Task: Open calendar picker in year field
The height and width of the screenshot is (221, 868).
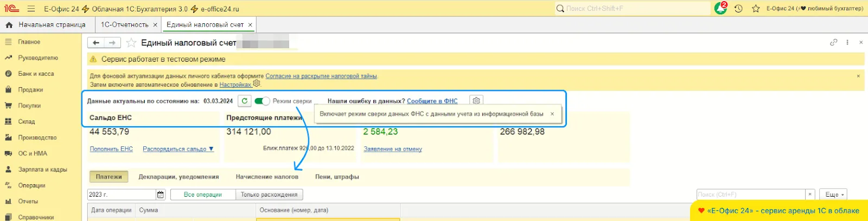Action: click(x=161, y=194)
